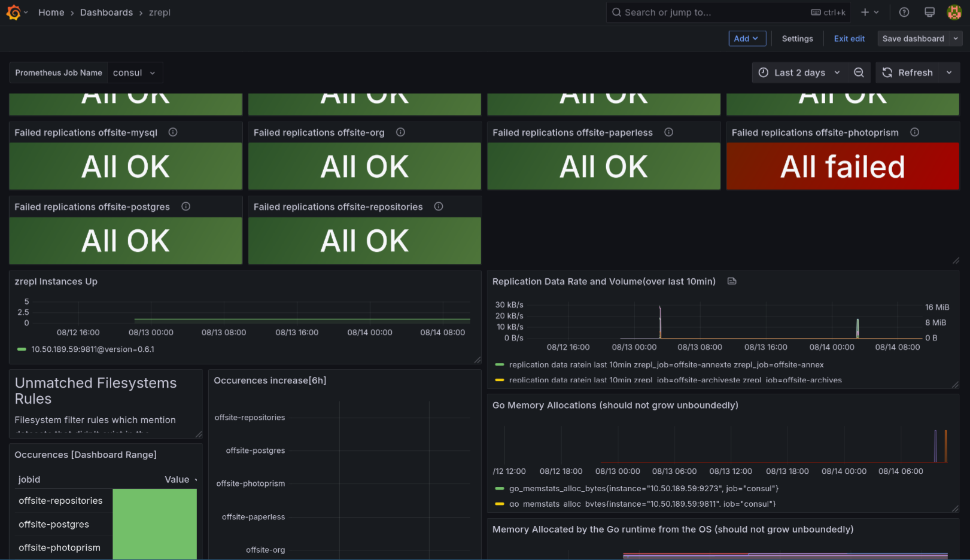Click the plus new item icon
Image resolution: width=970 pixels, height=560 pixels.
865,12
